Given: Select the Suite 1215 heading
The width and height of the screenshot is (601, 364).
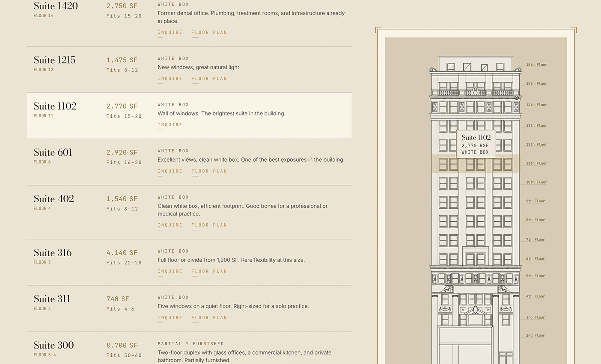Looking at the screenshot, I should click(x=54, y=60).
